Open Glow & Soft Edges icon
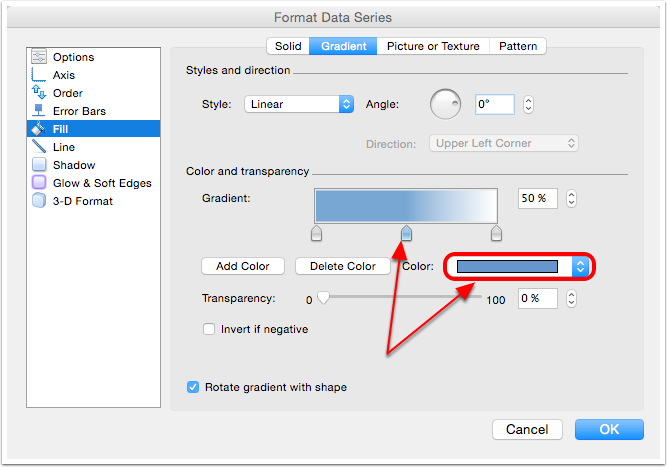 pos(39,183)
